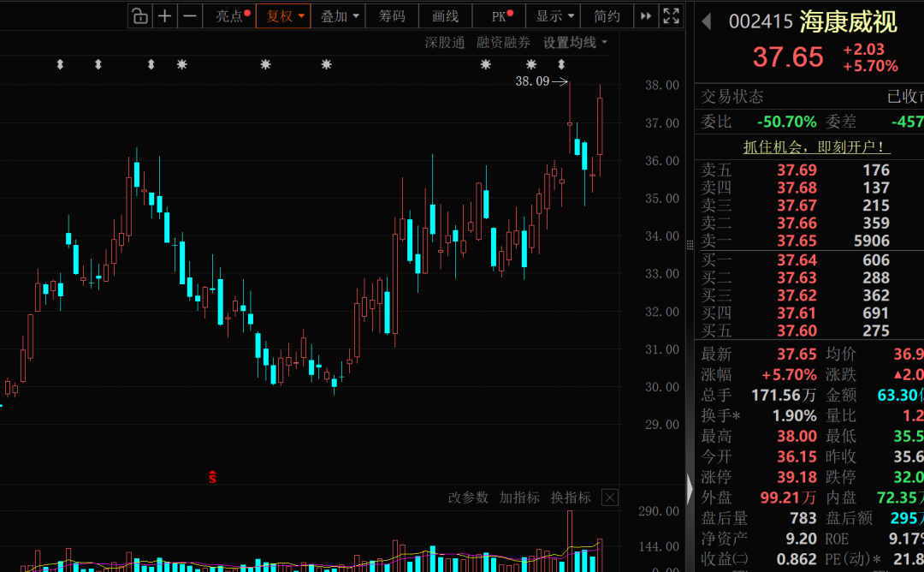This screenshot has height=572, width=924.
Task: Open the PK comparison tool
Action: point(500,16)
